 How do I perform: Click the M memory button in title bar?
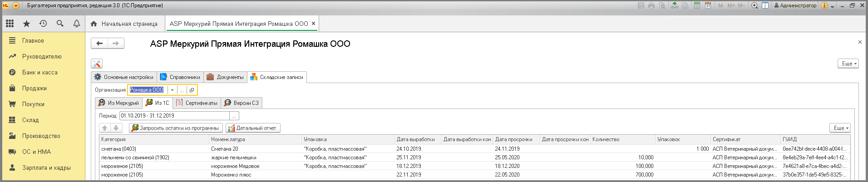tap(720, 5)
